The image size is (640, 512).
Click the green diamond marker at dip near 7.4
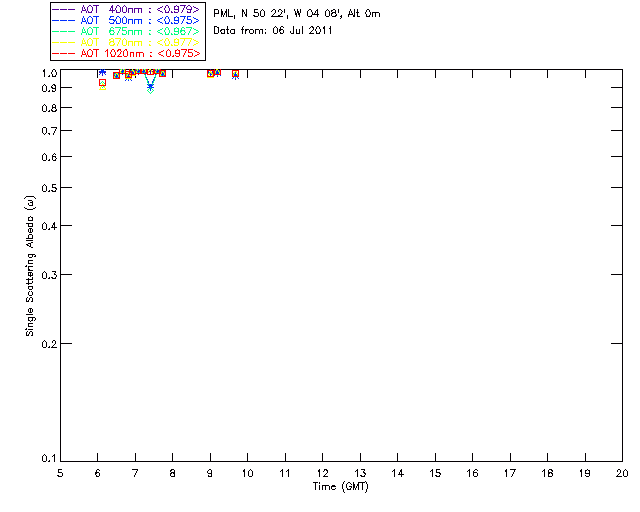151,90
